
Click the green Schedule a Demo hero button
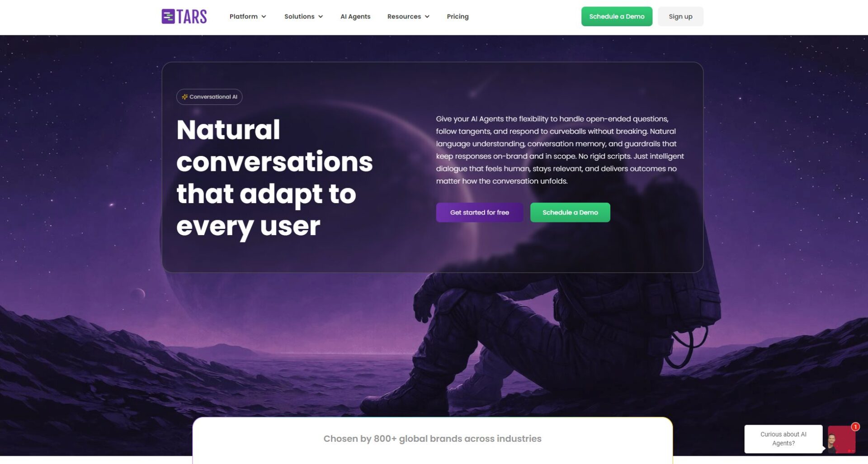570,213
